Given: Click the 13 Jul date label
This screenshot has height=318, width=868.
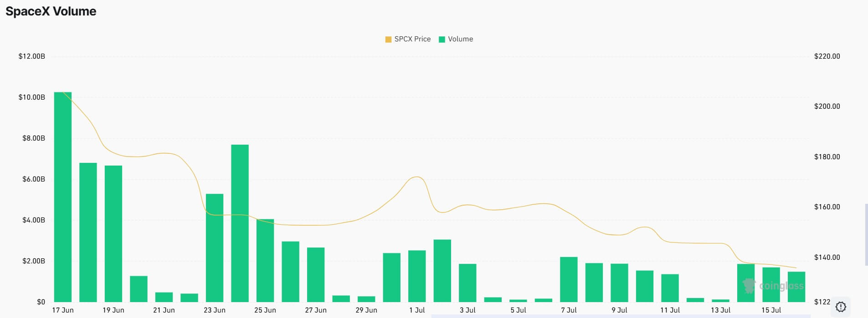Looking at the screenshot, I should (720, 310).
